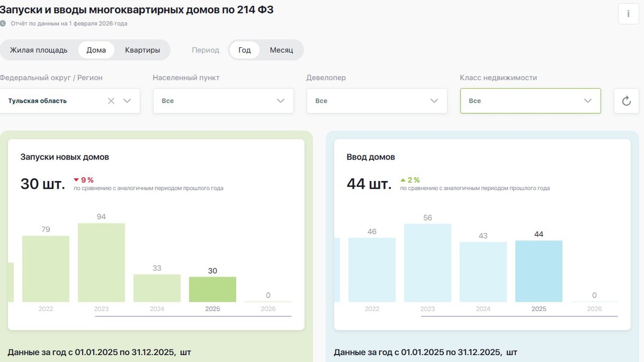Image resolution: width=644 pixels, height=362 pixels.
Task: Open the info button at top right
Action: 628,14
